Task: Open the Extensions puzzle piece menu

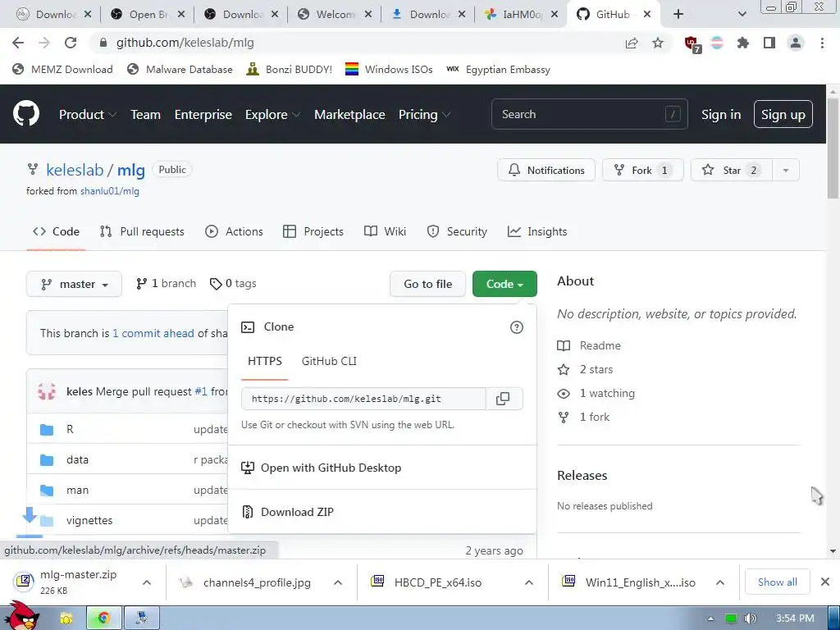Action: (x=743, y=43)
